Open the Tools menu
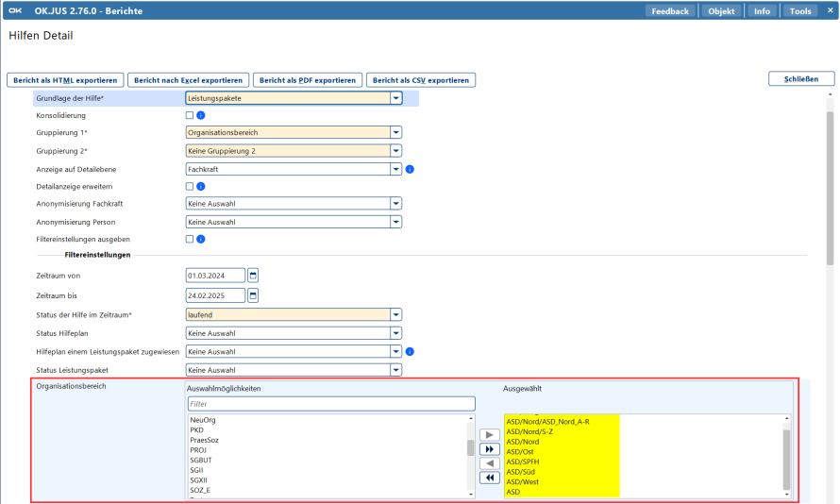 tap(800, 11)
